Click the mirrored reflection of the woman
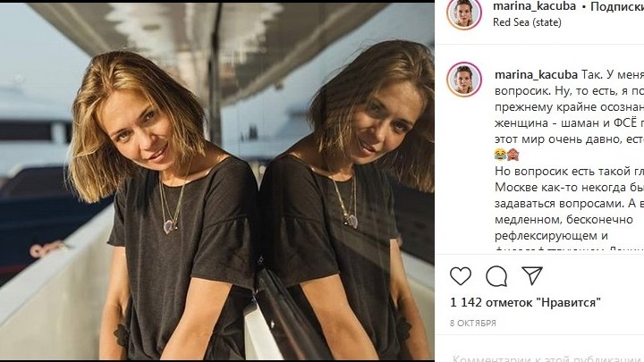This screenshot has width=644, height=362. (349, 197)
